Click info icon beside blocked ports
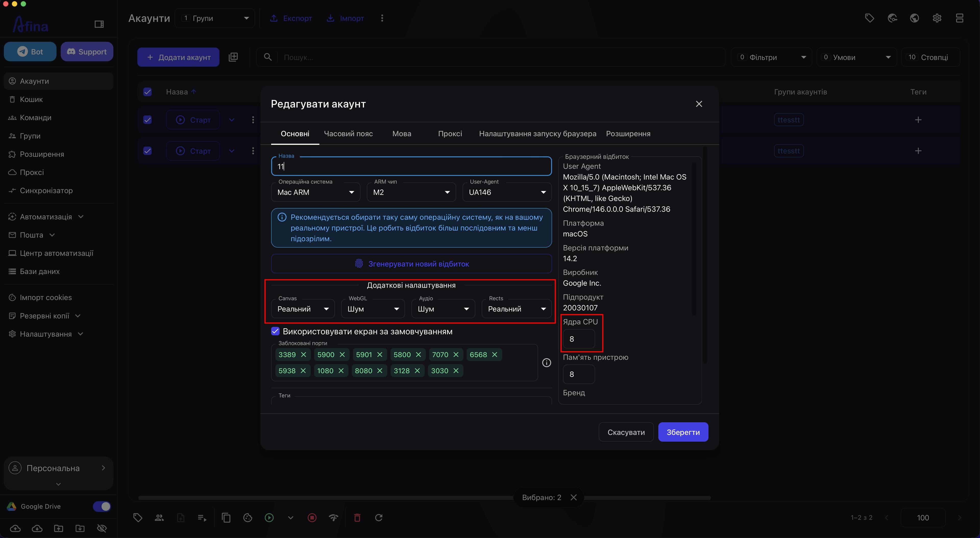This screenshot has height=538, width=980. pos(546,363)
